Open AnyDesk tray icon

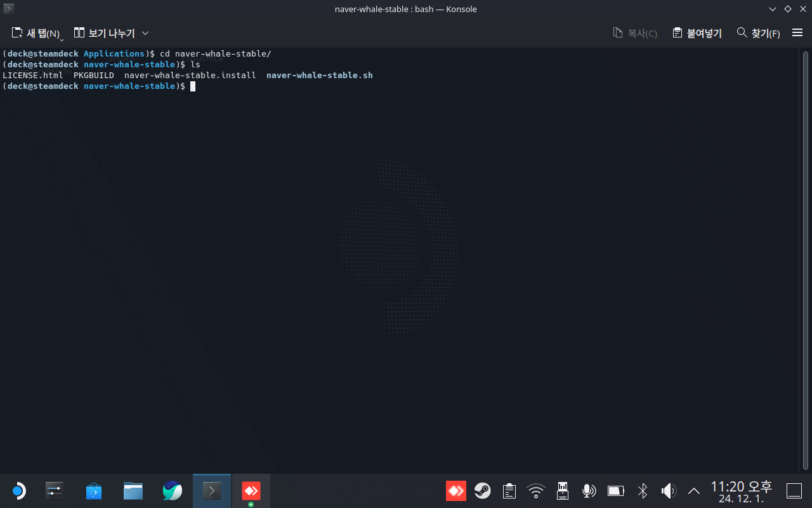click(x=456, y=491)
